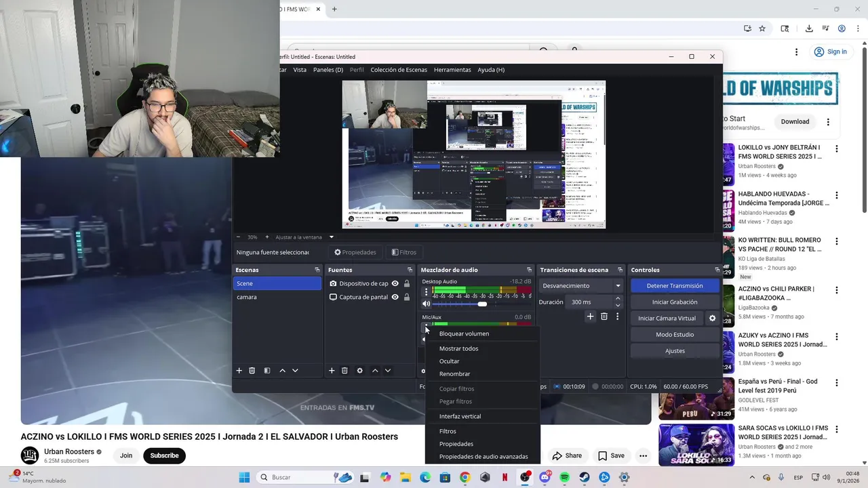Toggle lock on Dispositivo de captura source

tap(407, 283)
